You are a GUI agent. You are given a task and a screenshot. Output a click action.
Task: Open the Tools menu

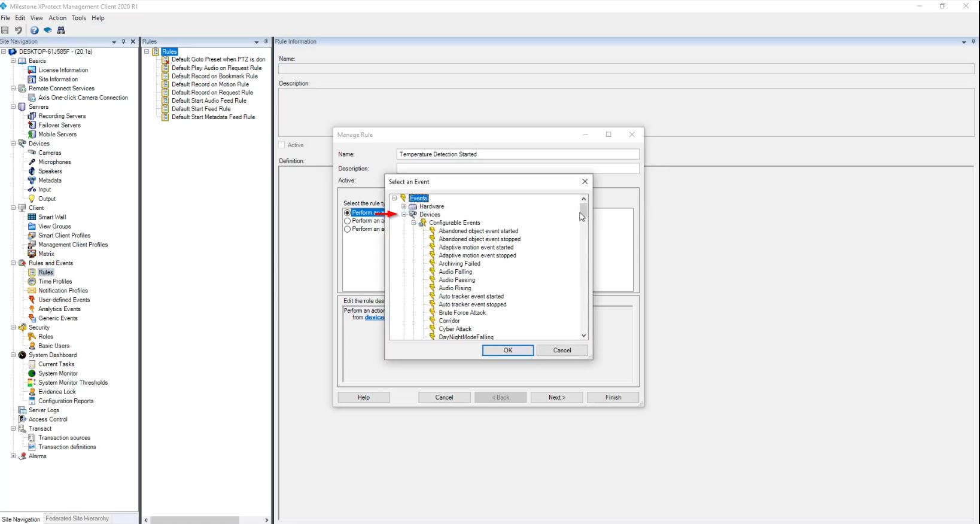pyautogui.click(x=79, y=18)
